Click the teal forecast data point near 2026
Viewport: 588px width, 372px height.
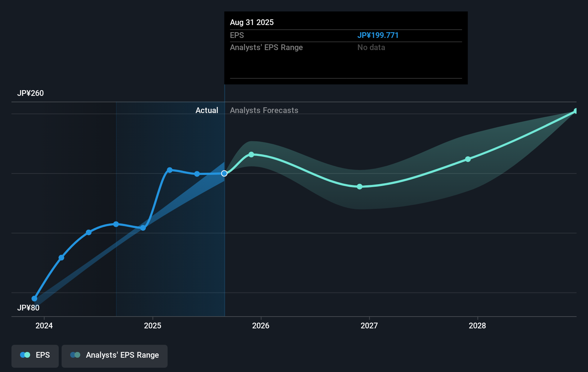pyautogui.click(x=252, y=155)
